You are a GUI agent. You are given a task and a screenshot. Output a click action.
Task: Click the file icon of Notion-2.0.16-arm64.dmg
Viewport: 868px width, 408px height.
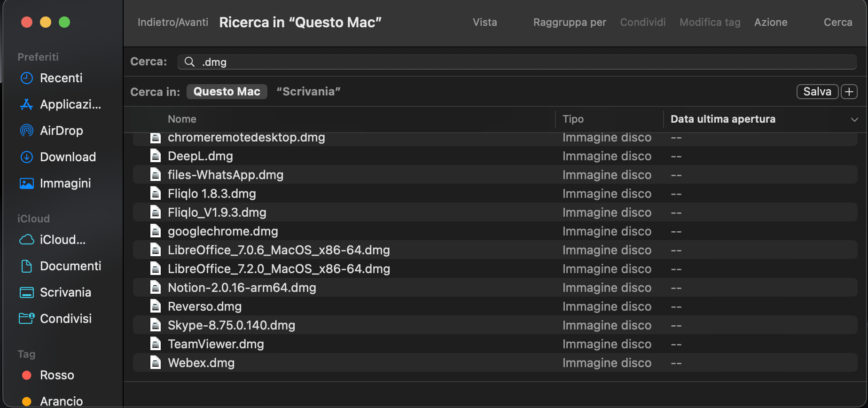pyautogui.click(x=155, y=288)
